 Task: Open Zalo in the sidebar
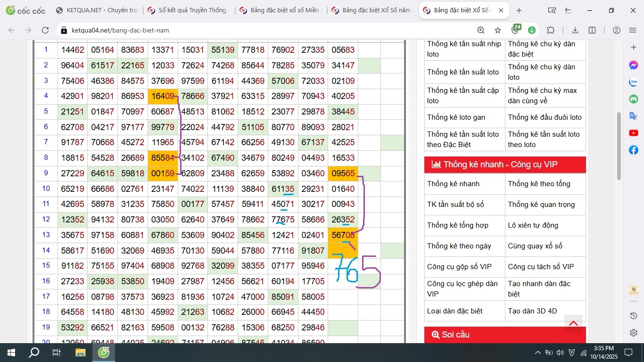pos(634,82)
